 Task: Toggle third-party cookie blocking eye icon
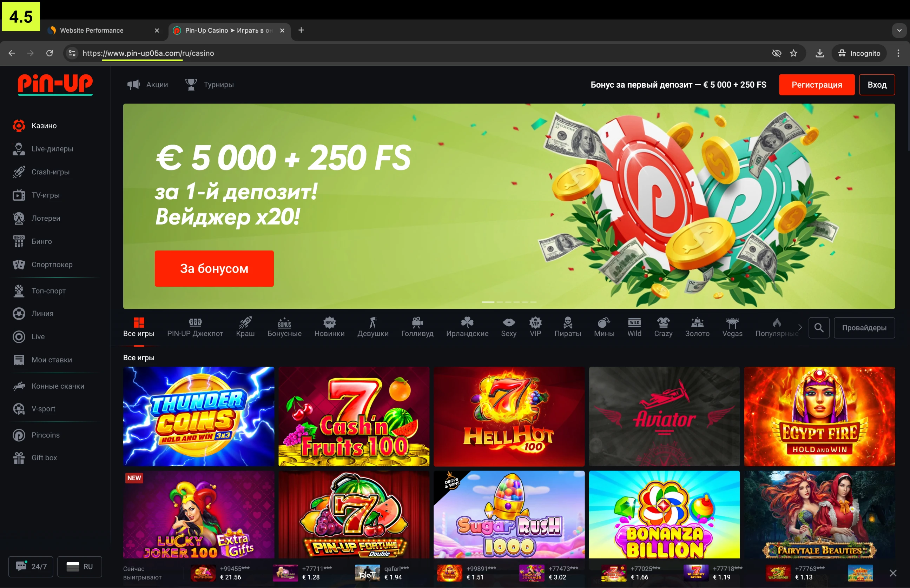point(776,53)
